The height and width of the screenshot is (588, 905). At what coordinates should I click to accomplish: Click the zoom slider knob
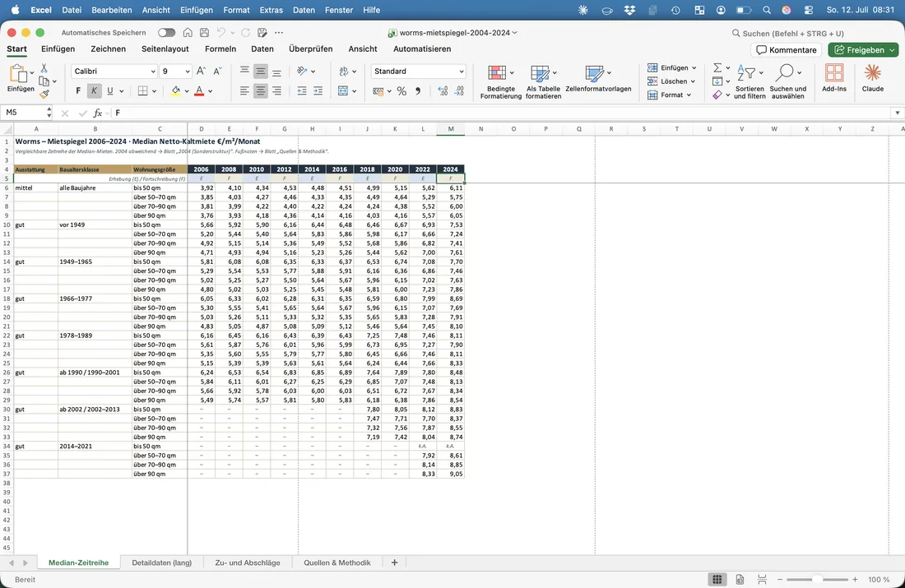click(817, 579)
